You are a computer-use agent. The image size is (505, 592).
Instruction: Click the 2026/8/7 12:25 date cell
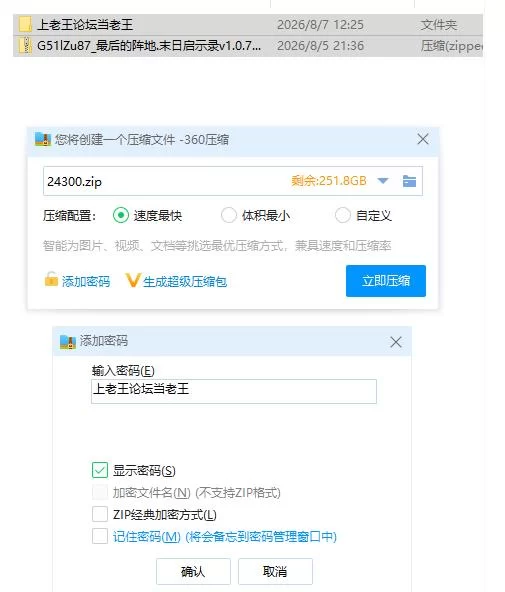[x=320, y=25]
